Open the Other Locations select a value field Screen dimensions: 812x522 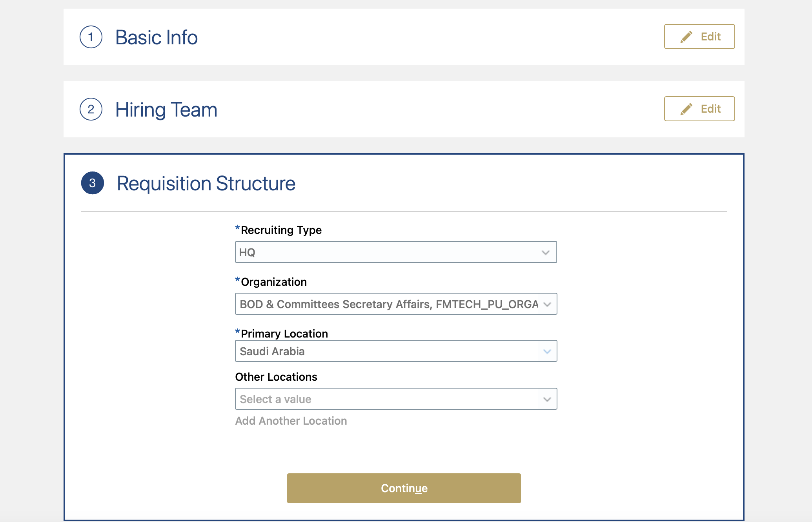pyautogui.click(x=396, y=399)
